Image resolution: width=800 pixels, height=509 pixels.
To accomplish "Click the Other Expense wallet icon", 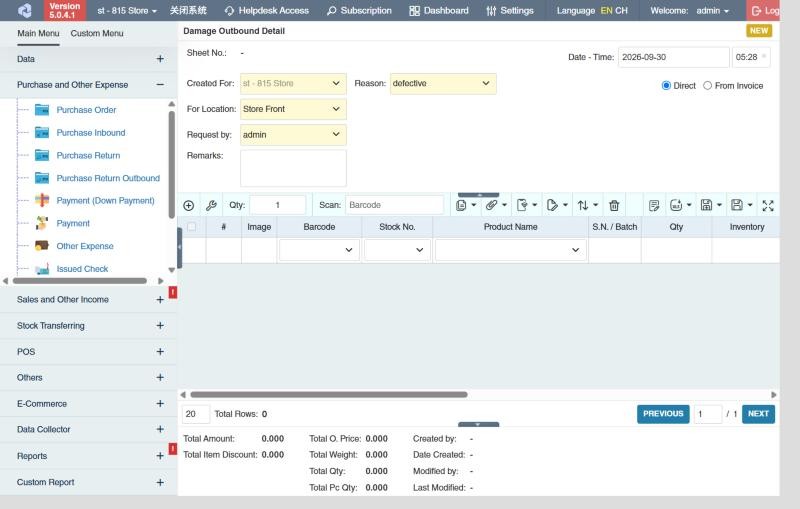I will tap(42, 246).
